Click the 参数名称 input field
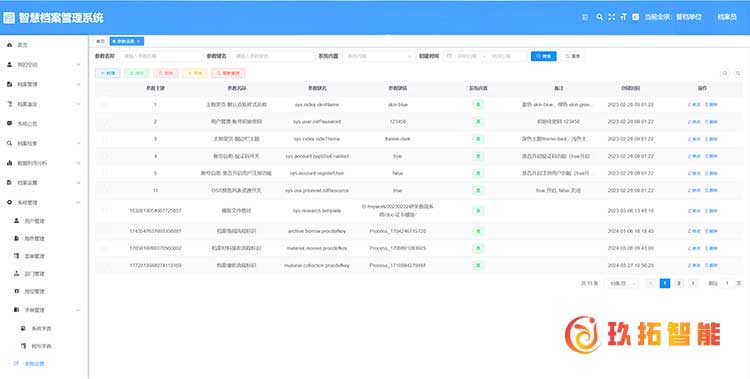 click(161, 56)
